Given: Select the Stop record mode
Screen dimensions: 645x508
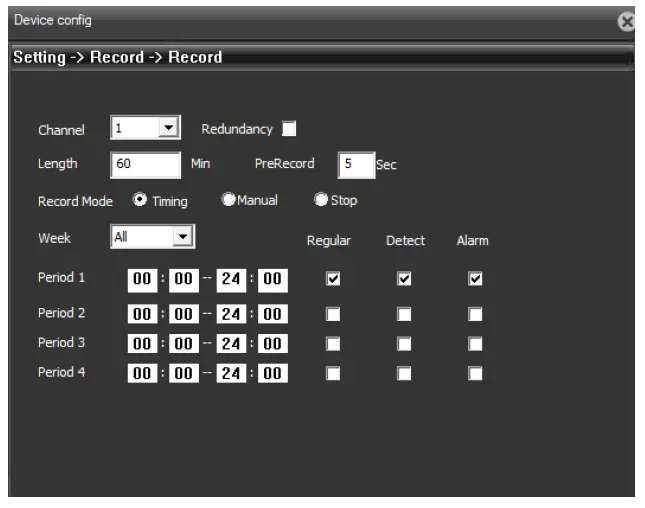Looking at the screenshot, I should click(x=321, y=199).
